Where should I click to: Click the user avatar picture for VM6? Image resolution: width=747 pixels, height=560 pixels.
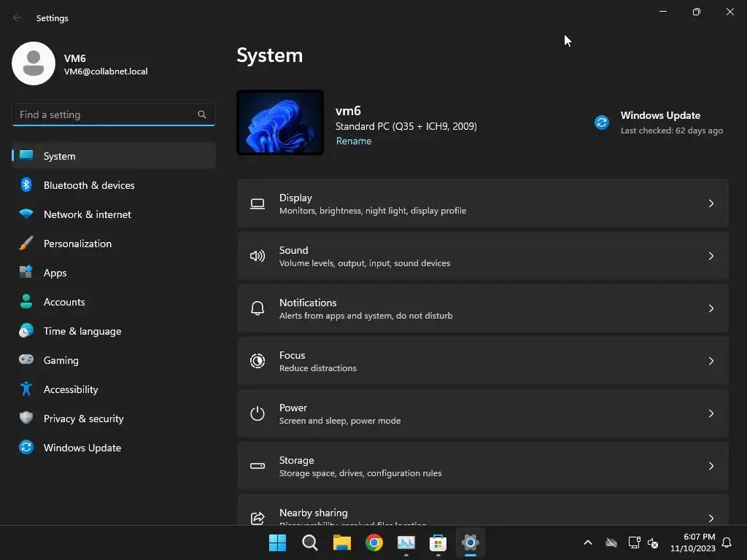pos(34,63)
